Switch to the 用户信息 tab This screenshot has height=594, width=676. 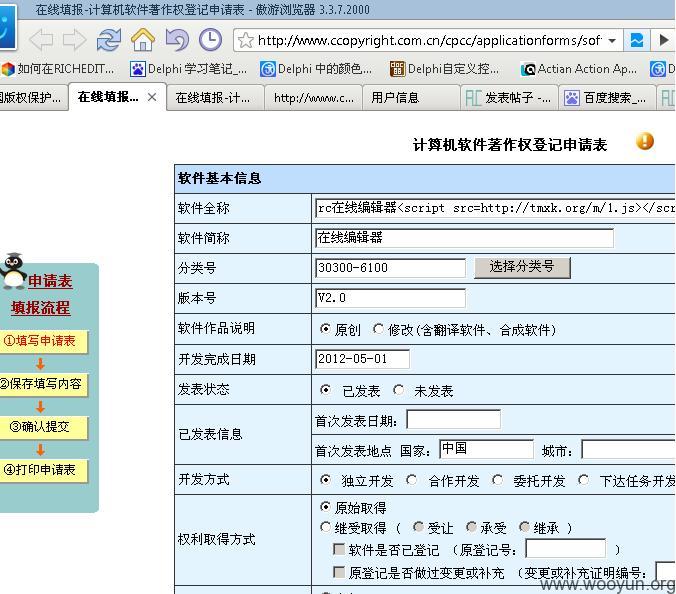point(411,98)
